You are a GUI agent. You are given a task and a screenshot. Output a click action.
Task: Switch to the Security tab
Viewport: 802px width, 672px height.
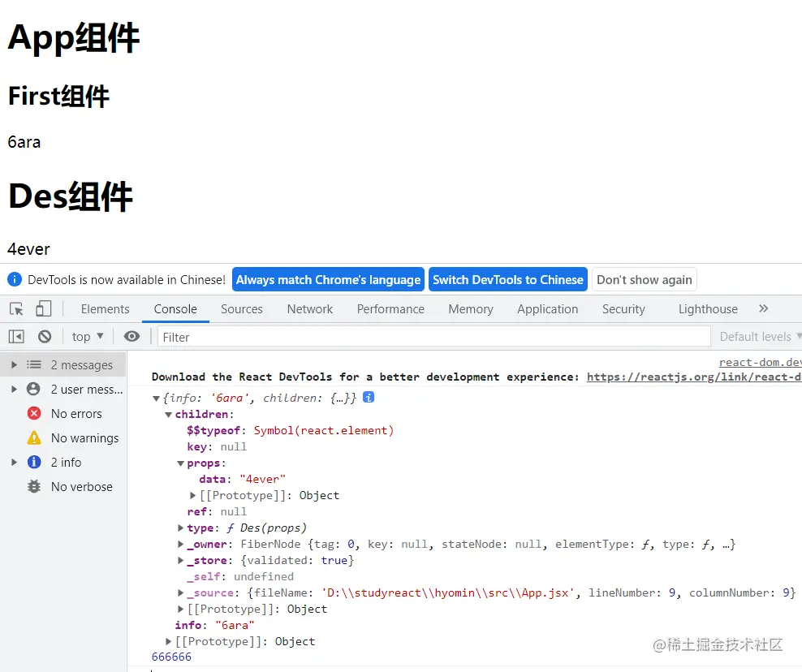(x=623, y=309)
